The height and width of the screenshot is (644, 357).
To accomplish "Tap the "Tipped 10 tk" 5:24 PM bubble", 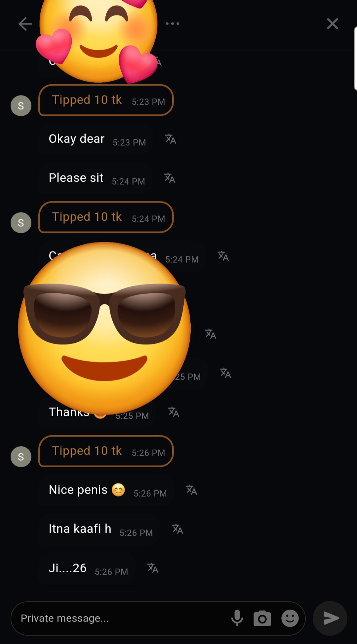I will click(x=106, y=217).
